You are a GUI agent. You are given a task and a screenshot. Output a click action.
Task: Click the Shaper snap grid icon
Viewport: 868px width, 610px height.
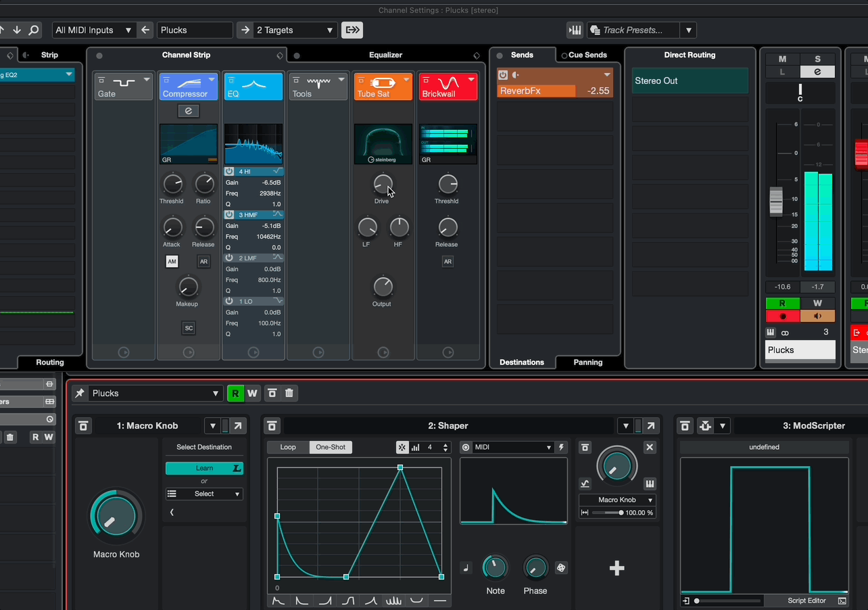pyautogui.click(x=402, y=447)
